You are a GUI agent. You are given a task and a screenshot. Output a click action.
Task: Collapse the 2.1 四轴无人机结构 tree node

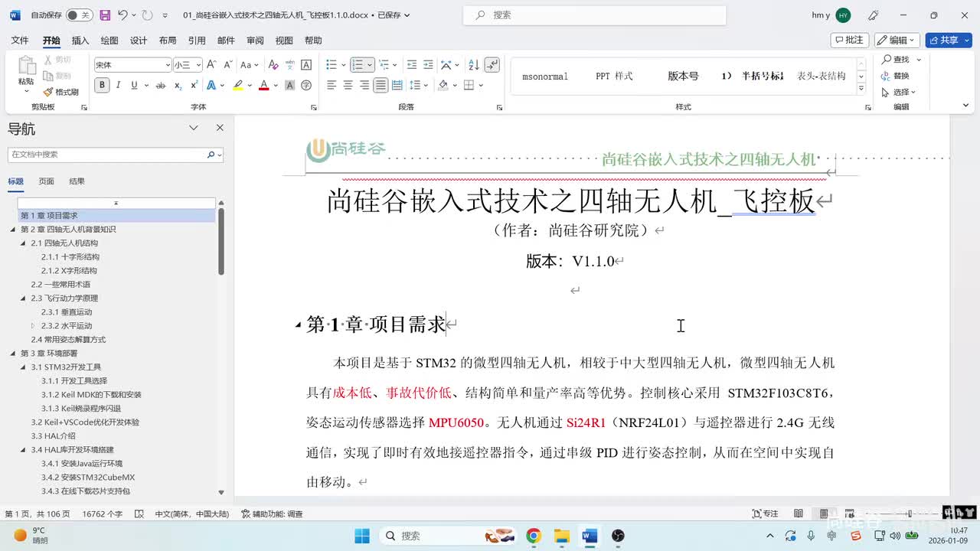click(x=23, y=243)
